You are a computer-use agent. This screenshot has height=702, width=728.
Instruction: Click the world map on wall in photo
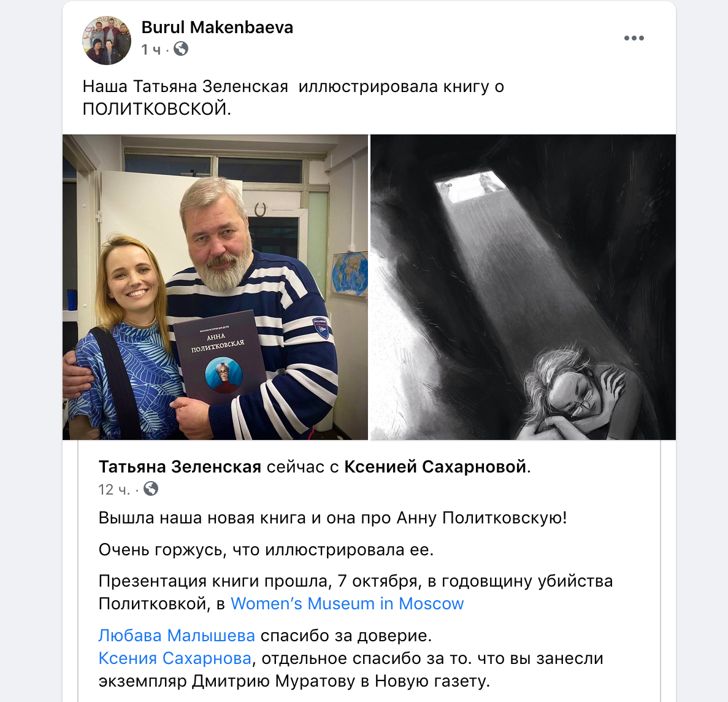(x=350, y=273)
